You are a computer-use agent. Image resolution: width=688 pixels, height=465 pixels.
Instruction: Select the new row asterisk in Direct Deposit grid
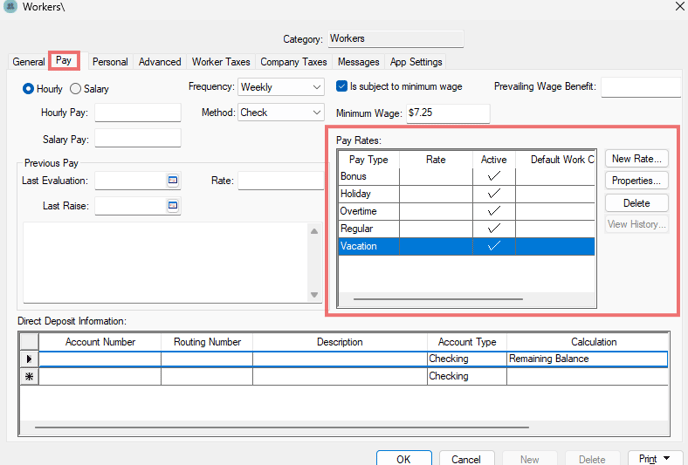(28, 377)
